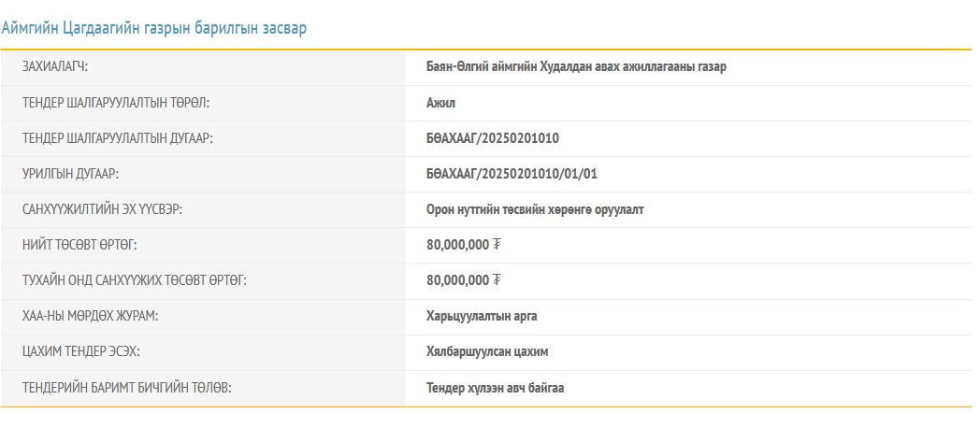Image resolution: width=980 pixels, height=428 pixels.
Task: Click the Орон нутгийн төсвийн хөрөнгө оруулалт value
Action: pos(535,209)
